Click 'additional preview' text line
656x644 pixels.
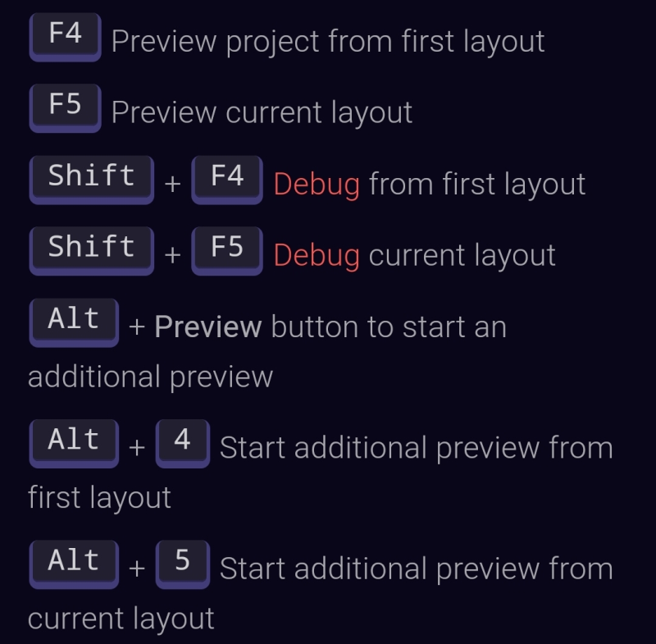[151, 377]
